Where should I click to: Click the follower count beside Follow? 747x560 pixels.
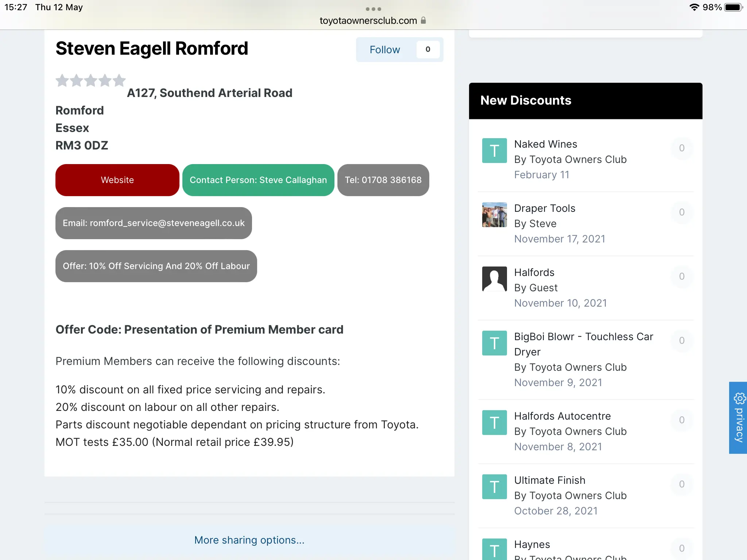click(428, 49)
